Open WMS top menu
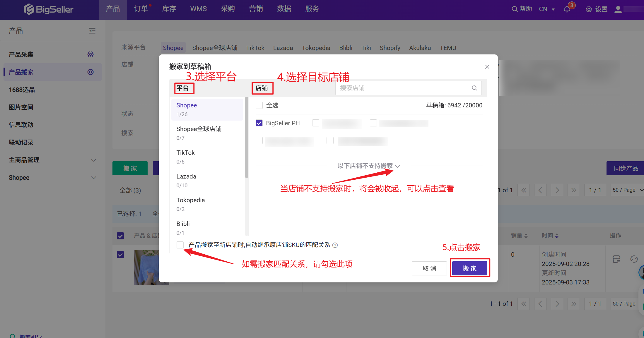Viewport: 644px width, 338px height. 199,9
